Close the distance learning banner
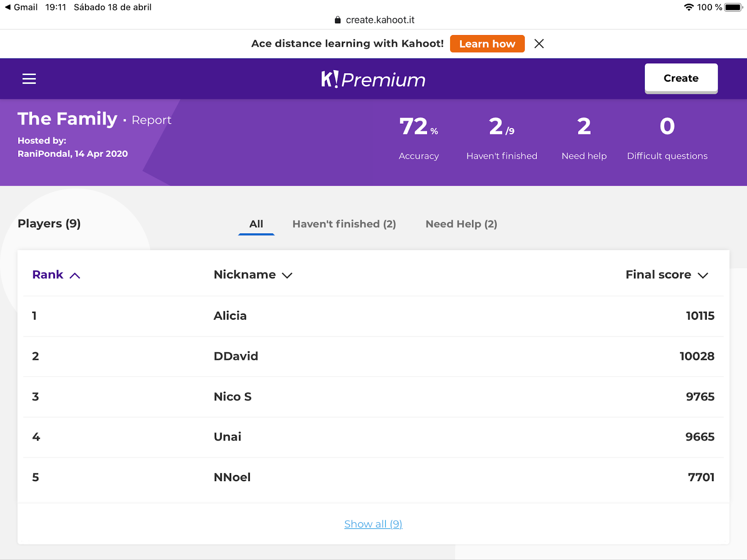747x560 pixels. tap(539, 44)
